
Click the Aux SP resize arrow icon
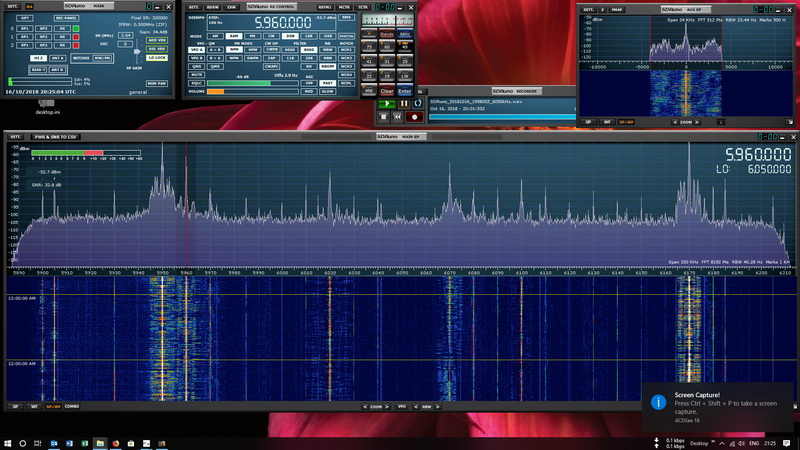tap(789, 122)
